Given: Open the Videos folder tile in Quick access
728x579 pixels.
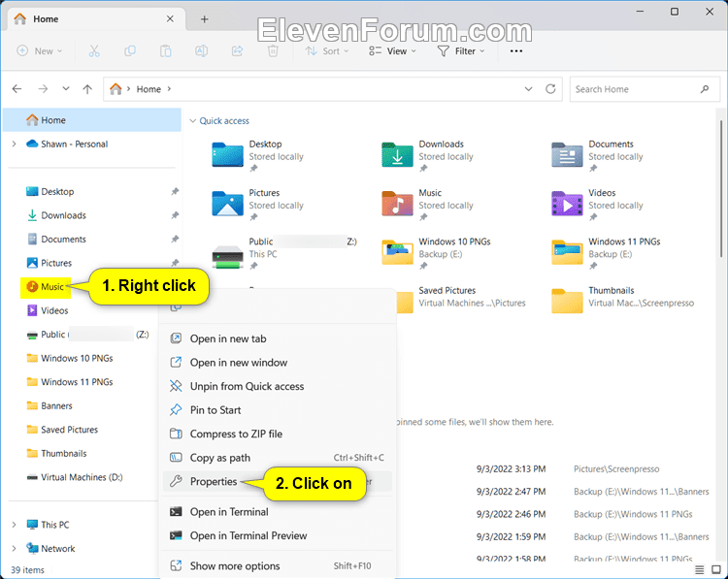Looking at the screenshot, I should pyautogui.click(x=598, y=205).
